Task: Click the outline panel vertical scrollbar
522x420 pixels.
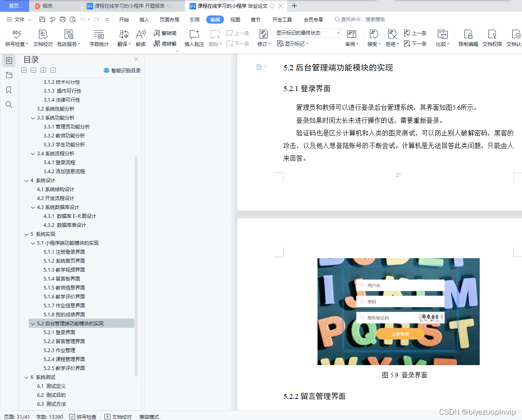Action: tap(136, 266)
